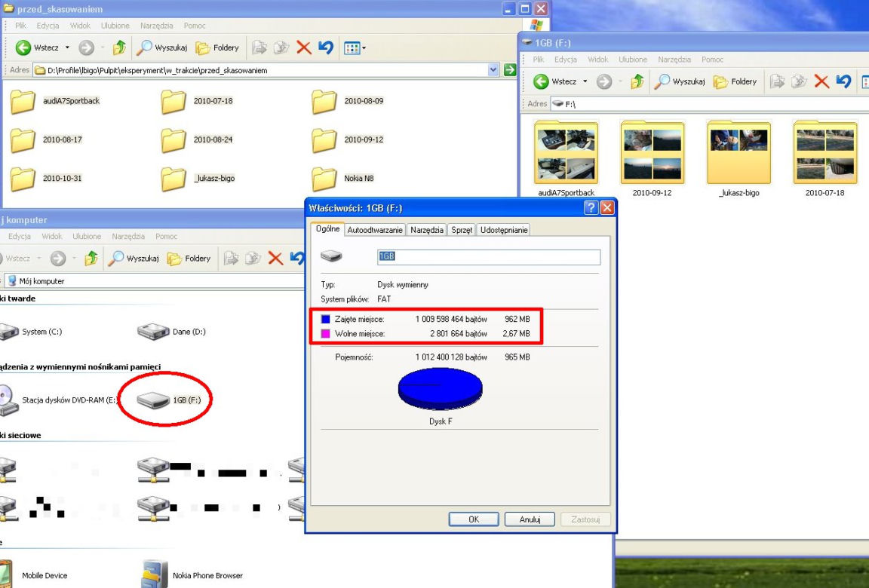The image size is (869, 588).
Task: Select the 2010-08-24 folder icon
Action: click(x=173, y=140)
